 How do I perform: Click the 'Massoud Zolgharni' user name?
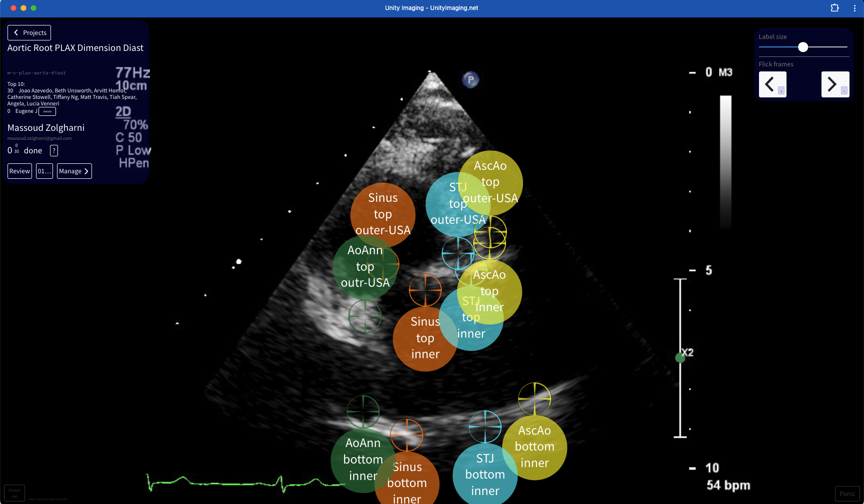46,128
